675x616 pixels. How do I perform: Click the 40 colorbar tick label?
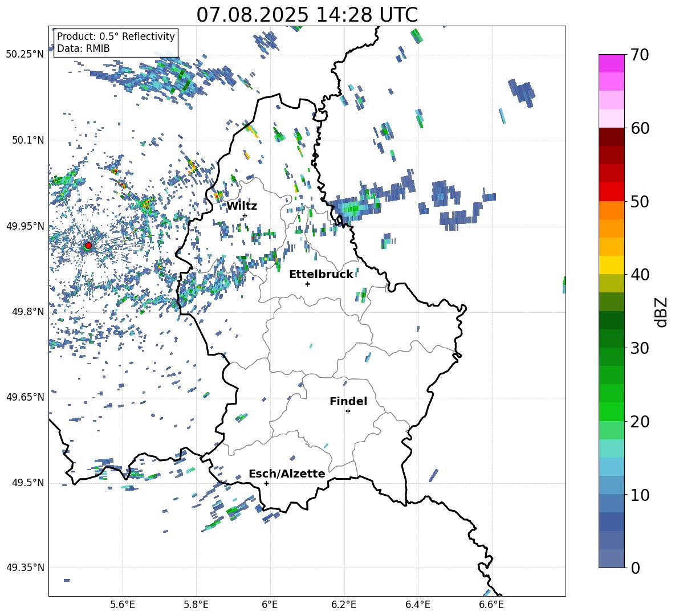click(639, 275)
